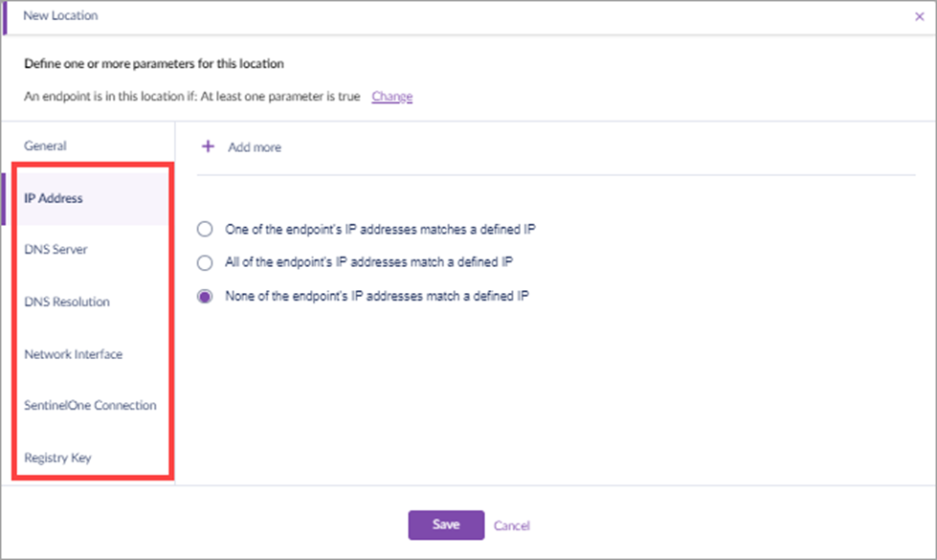The height and width of the screenshot is (560, 937).
Task: Select 'None of the endpoint's IP addresses match'
Action: click(x=205, y=297)
